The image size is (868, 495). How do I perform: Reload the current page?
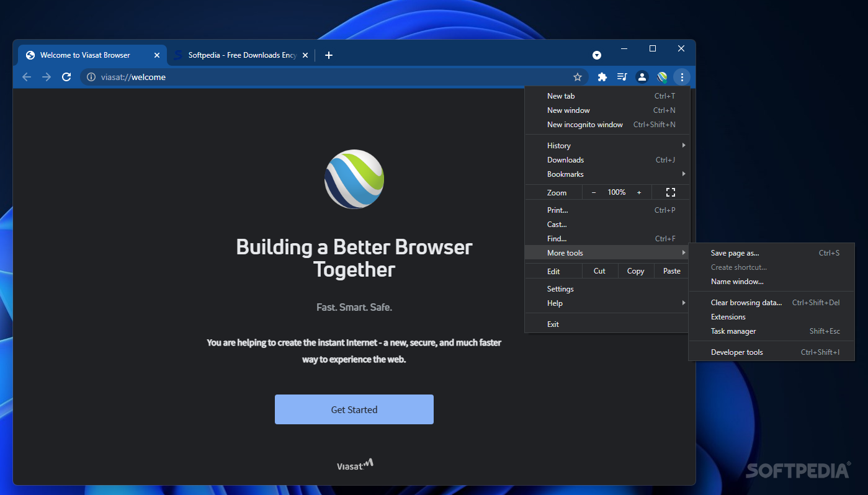pos(66,77)
